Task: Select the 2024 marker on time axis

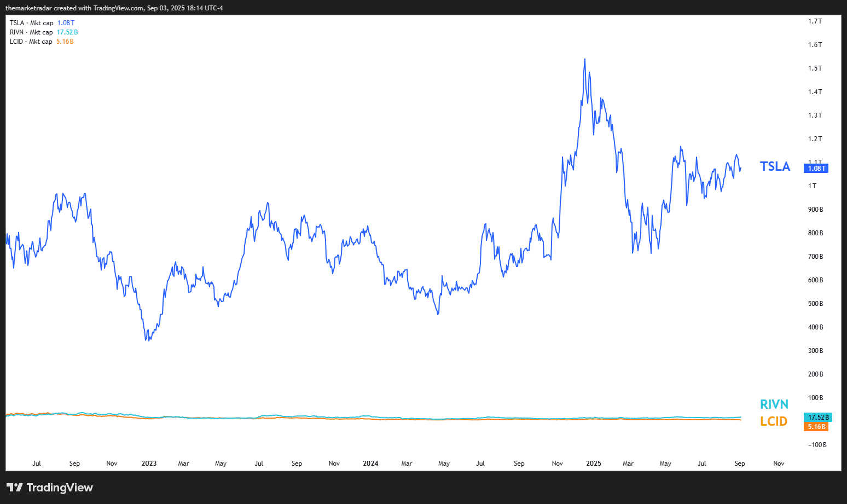Action: (x=370, y=464)
